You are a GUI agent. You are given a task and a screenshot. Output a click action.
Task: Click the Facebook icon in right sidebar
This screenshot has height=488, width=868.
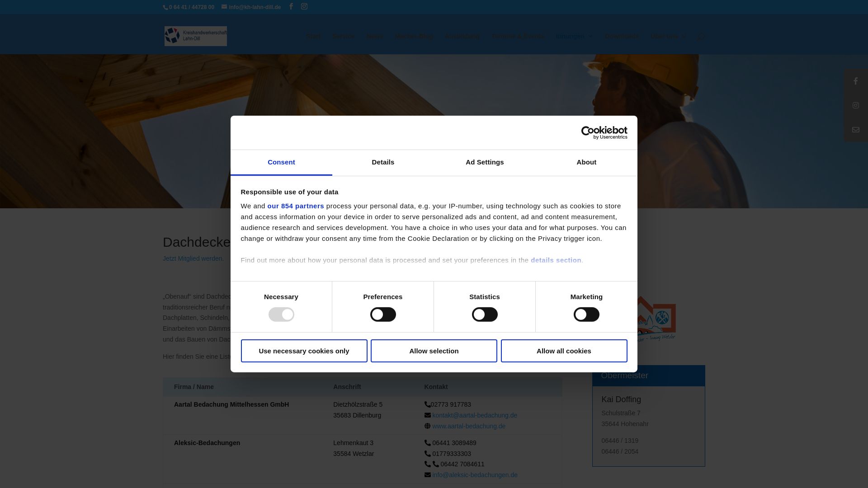coord(856,81)
